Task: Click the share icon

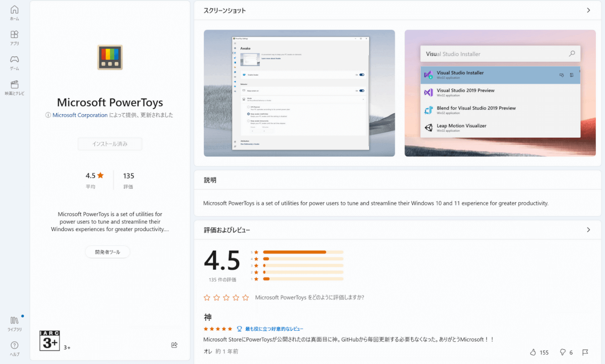Action: click(174, 345)
